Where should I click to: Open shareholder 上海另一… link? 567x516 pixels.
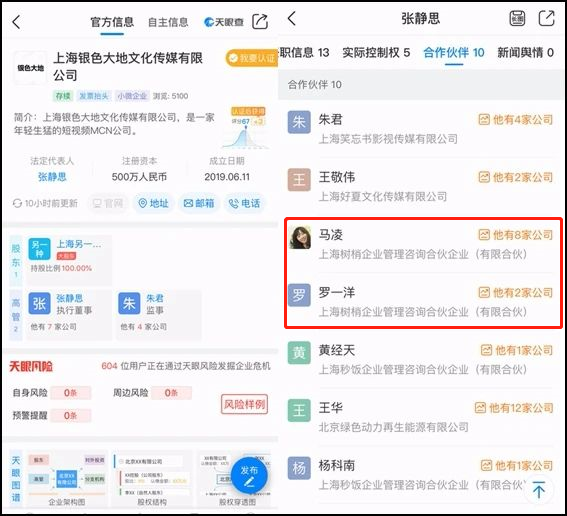coord(79,244)
